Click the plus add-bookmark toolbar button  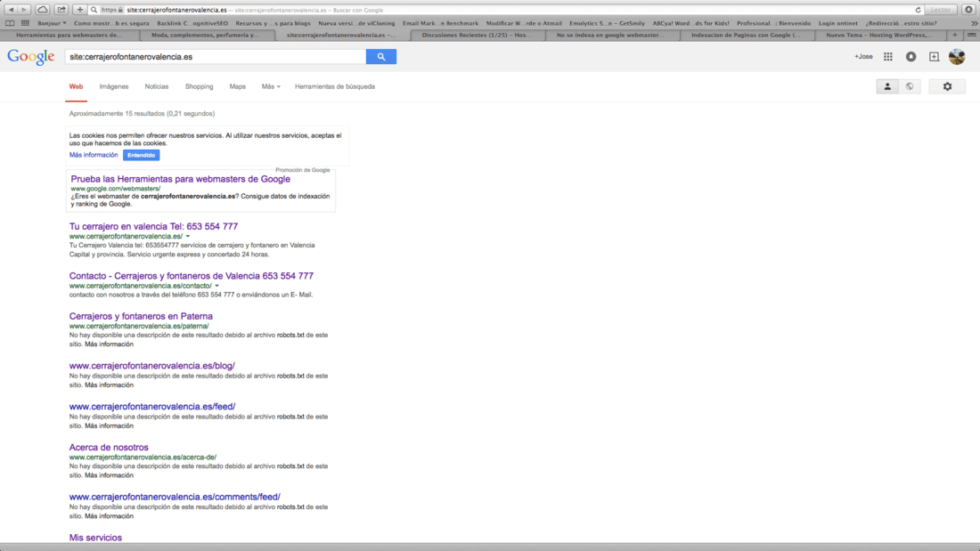[x=80, y=10]
